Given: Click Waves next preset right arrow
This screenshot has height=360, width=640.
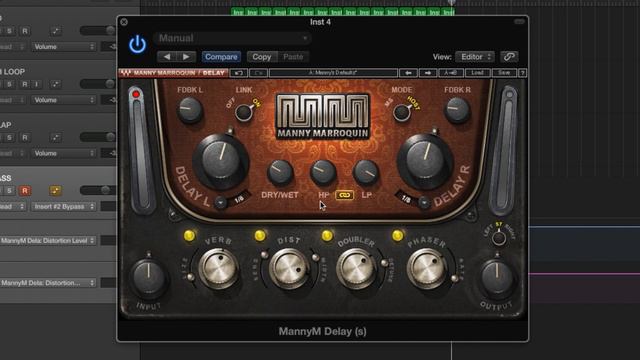Looking at the screenshot, I should pyautogui.click(x=427, y=73).
